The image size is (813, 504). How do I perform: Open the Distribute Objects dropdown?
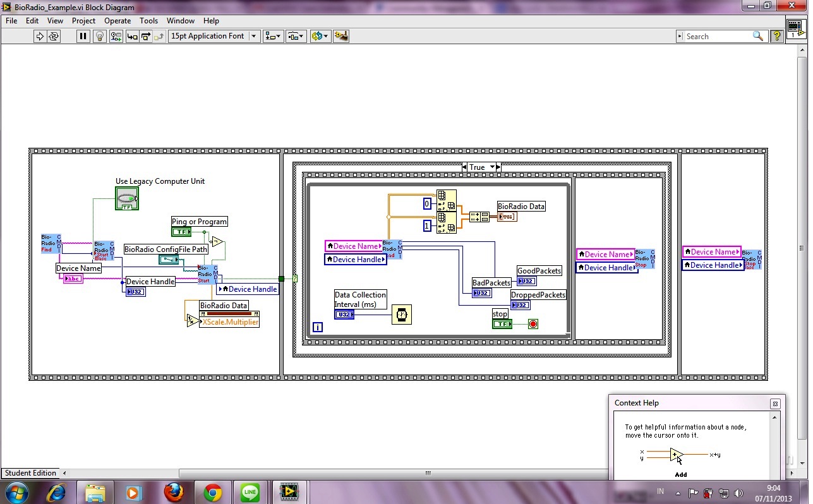pos(296,37)
